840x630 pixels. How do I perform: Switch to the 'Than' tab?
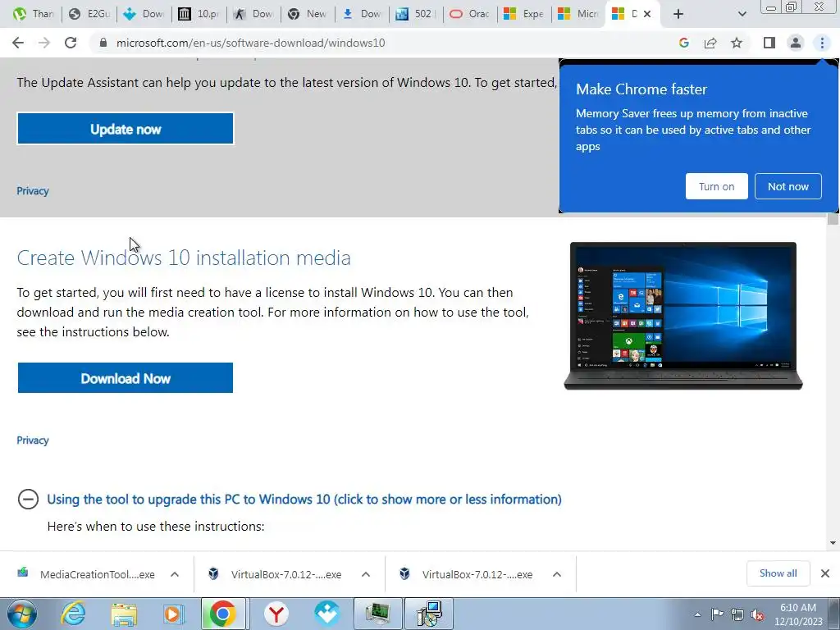point(34,14)
